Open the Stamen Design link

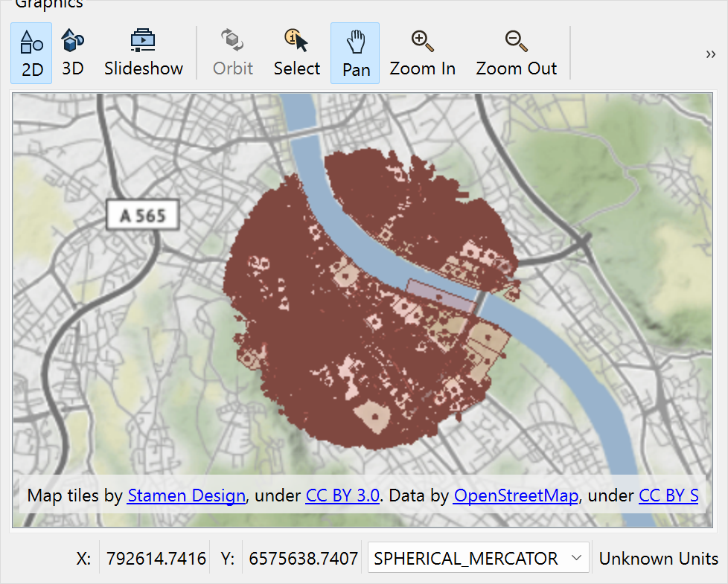pyautogui.click(x=186, y=495)
